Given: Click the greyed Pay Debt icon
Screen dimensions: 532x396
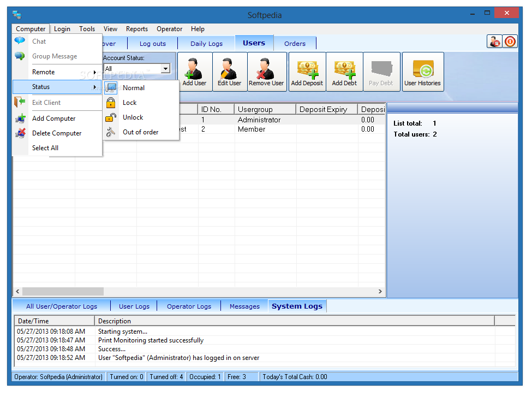Looking at the screenshot, I should click(x=381, y=72).
